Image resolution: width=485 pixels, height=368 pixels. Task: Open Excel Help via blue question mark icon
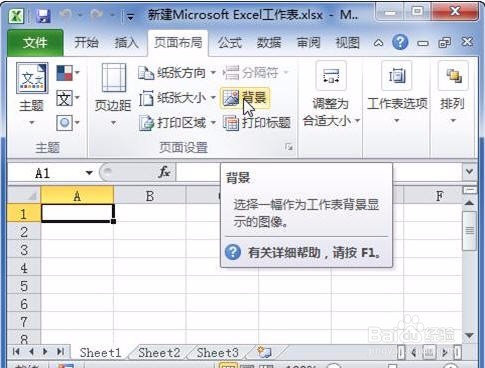coord(400,42)
